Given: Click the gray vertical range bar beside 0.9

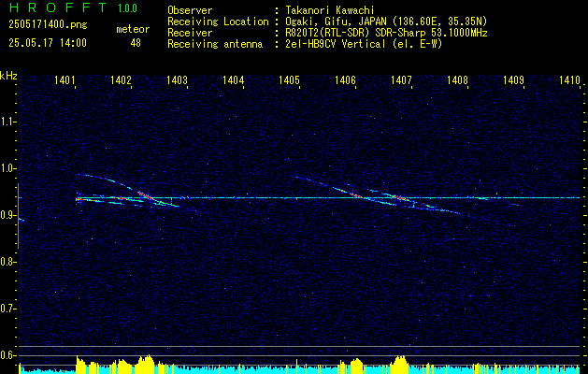Looking at the screenshot, I should 18,216.
